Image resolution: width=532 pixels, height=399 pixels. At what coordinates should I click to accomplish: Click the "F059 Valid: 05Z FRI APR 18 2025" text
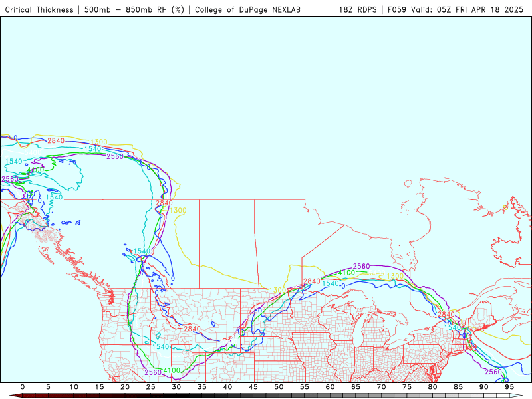456,10
